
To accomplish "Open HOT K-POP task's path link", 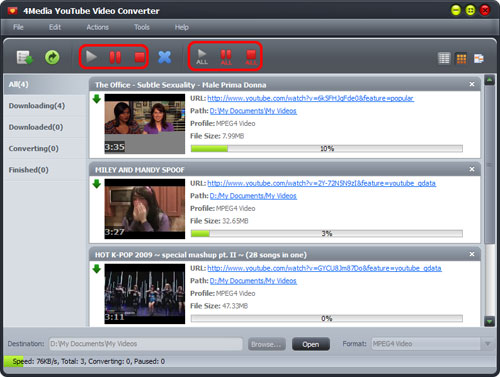I will click(x=253, y=281).
